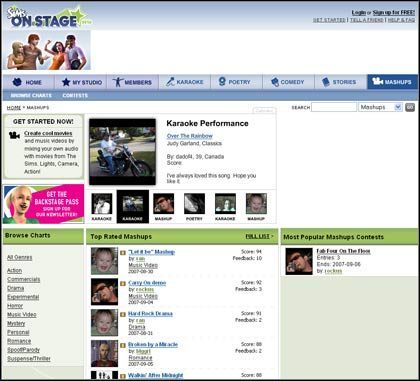The image size is (420, 381).
Task: Click Sign up for FREE link
Action: pyautogui.click(x=394, y=12)
